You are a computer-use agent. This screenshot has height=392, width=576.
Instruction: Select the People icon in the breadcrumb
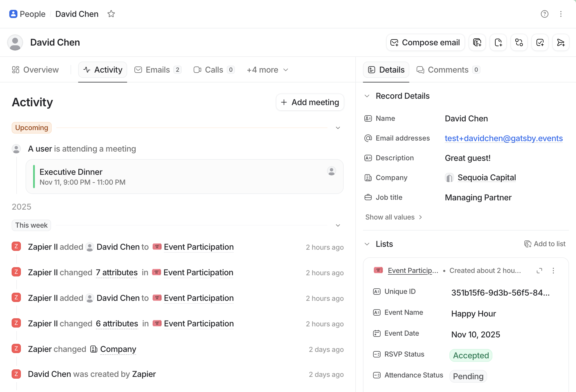13,14
